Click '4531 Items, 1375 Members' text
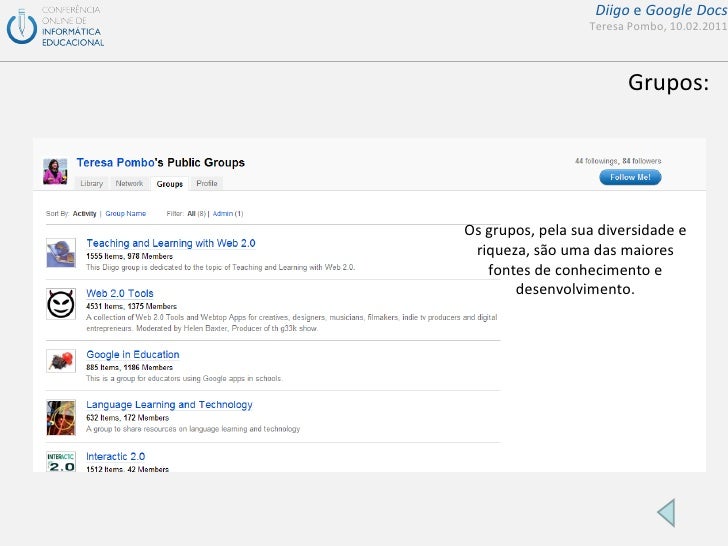The width and height of the screenshot is (728, 546). (x=131, y=306)
